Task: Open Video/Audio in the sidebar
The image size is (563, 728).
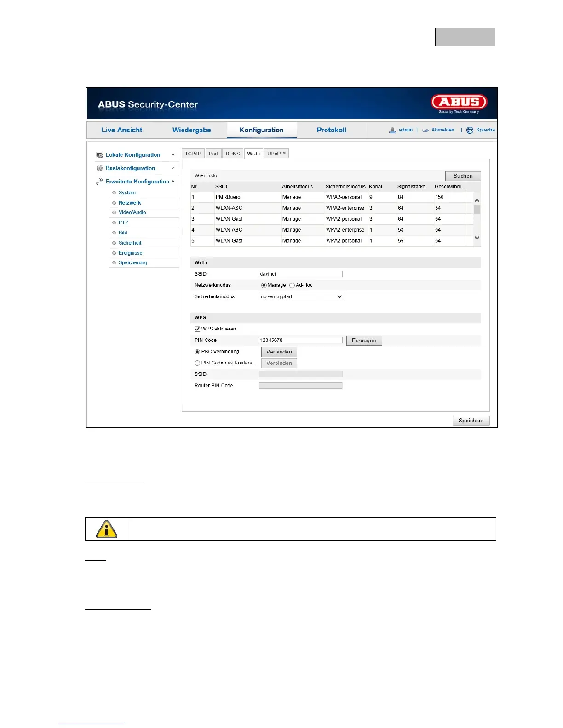Action: coord(132,213)
